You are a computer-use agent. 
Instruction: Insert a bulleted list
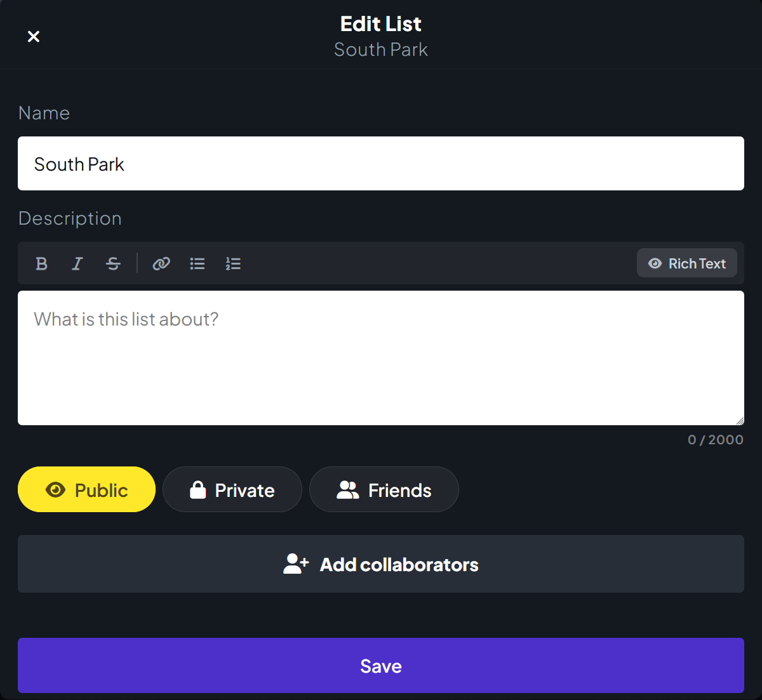(x=197, y=263)
